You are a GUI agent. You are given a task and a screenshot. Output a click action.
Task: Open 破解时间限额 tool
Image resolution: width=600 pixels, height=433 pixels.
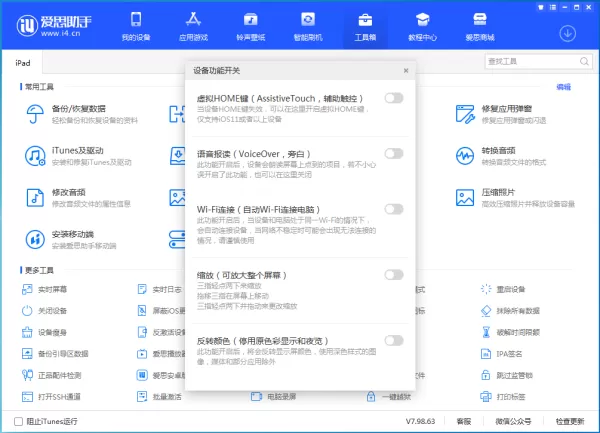pos(510,332)
